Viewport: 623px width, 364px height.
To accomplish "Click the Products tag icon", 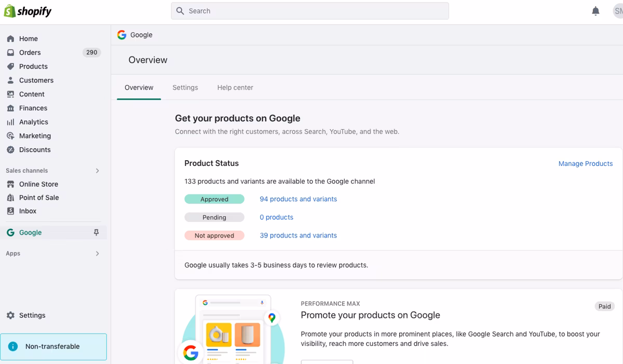I will 10,66.
